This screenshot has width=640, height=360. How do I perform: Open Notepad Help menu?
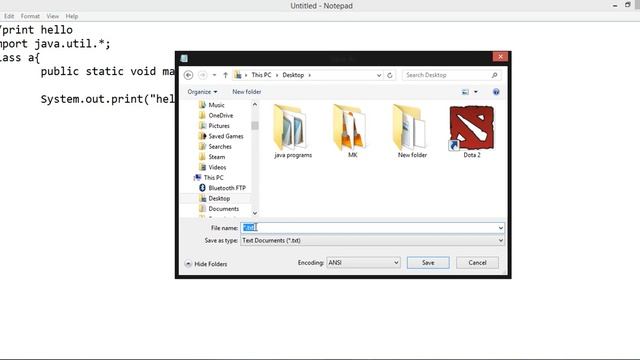coord(72,16)
